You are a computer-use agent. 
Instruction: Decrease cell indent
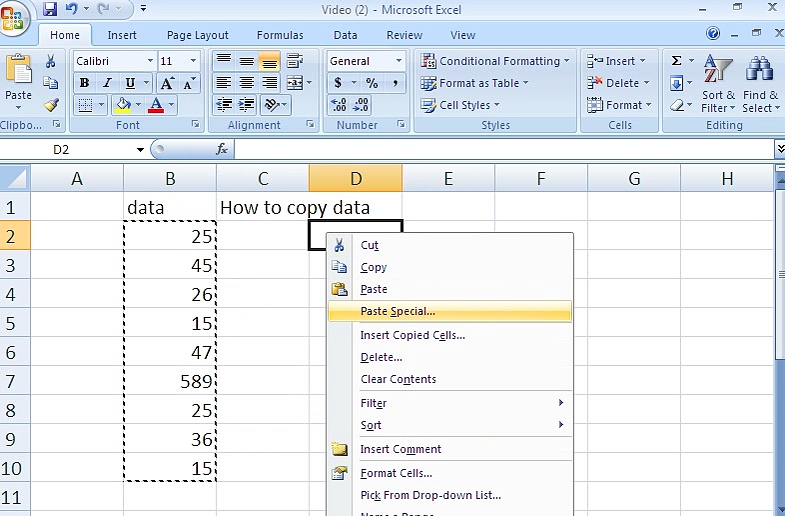coord(224,105)
